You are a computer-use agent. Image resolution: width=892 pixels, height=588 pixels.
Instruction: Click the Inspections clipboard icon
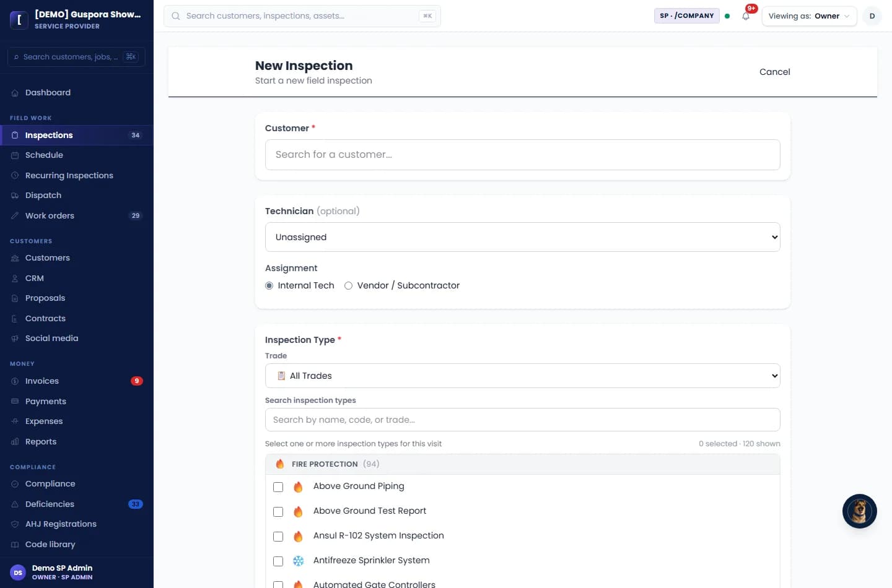point(15,135)
